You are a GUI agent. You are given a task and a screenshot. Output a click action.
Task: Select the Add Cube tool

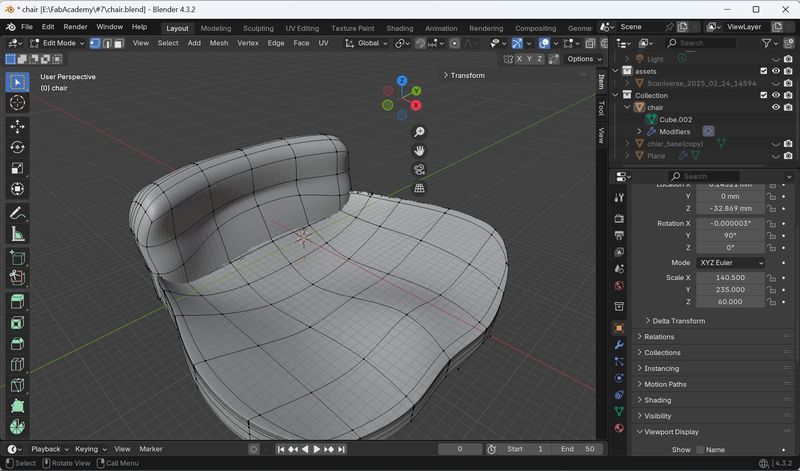[17, 258]
